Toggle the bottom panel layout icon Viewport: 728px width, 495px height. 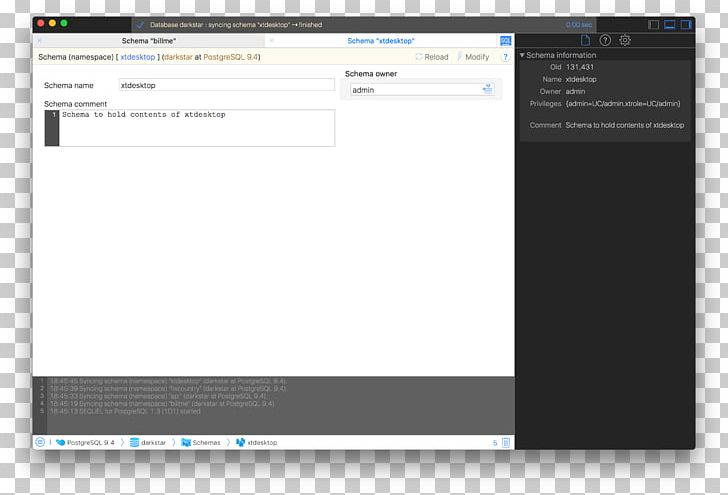coord(669,25)
